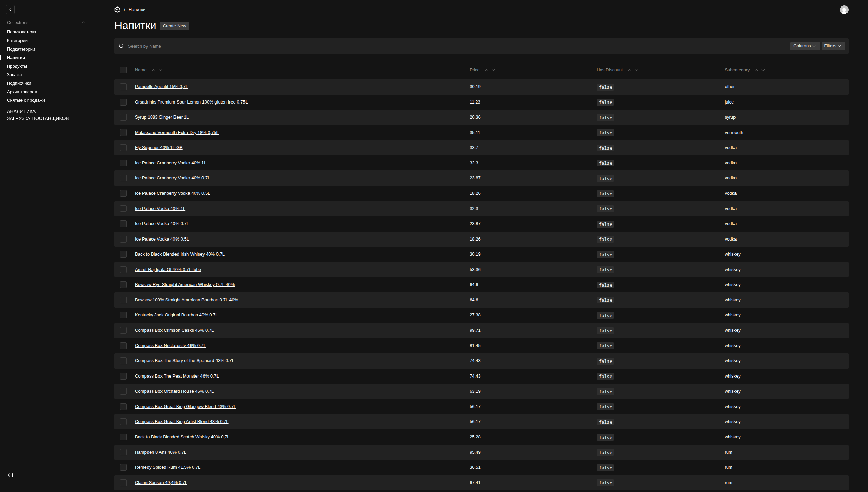This screenshot has height=492, width=868.
Task: Select the Hampden 8 Ans row checkbox
Action: coord(123,452)
